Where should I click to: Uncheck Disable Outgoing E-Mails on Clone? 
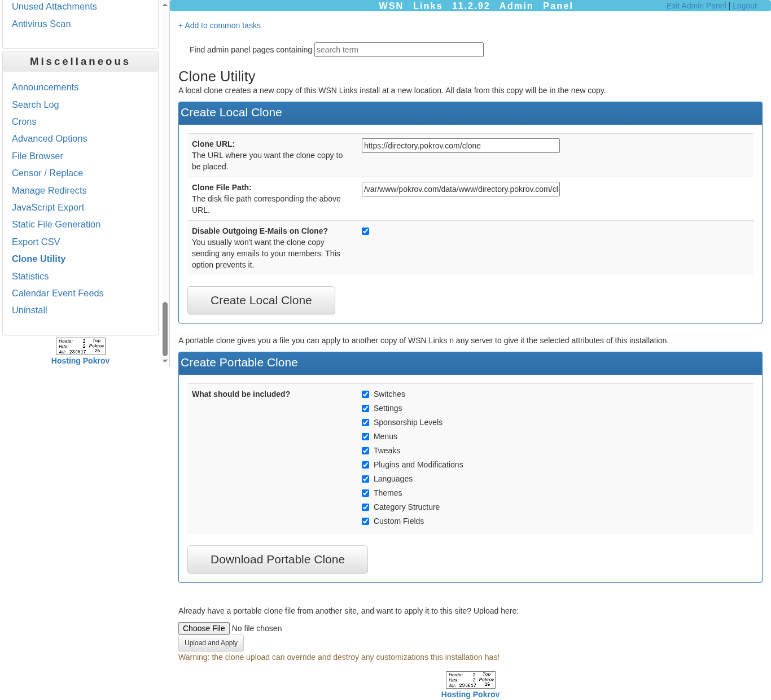point(366,231)
